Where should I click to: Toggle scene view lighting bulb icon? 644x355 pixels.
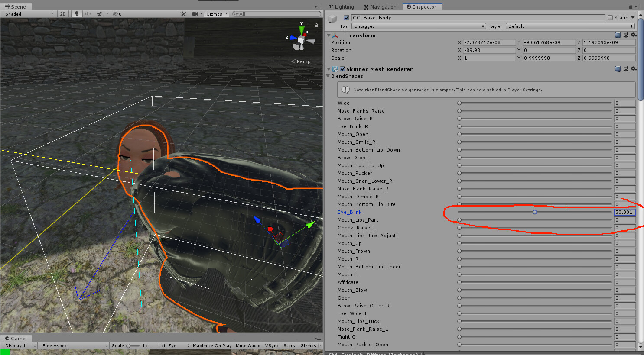coord(76,14)
